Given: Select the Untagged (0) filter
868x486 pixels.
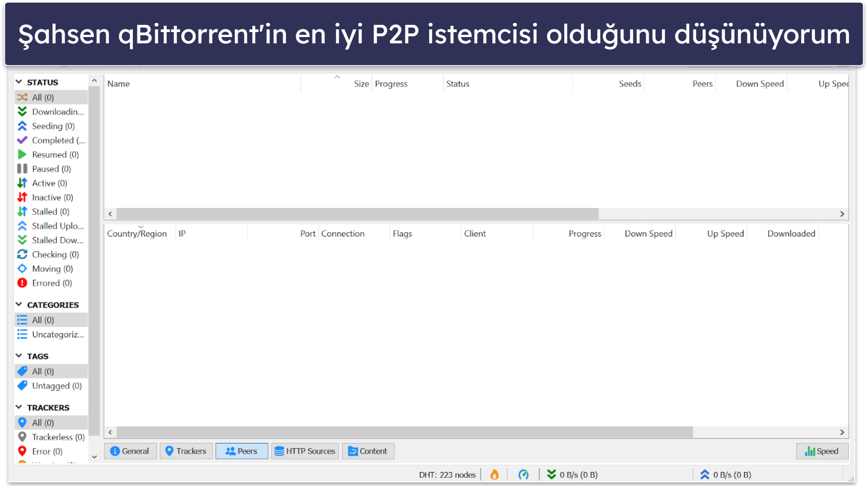Looking at the screenshot, I should [x=51, y=386].
